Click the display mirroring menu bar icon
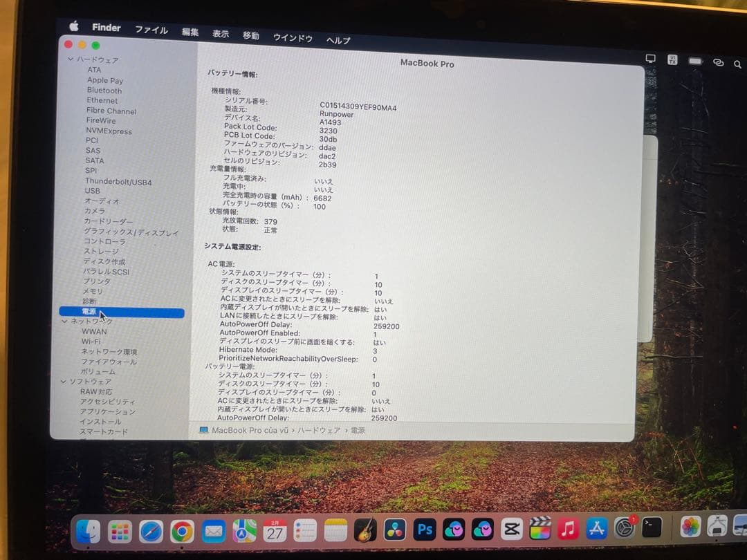The image size is (747, 560). 650,59
